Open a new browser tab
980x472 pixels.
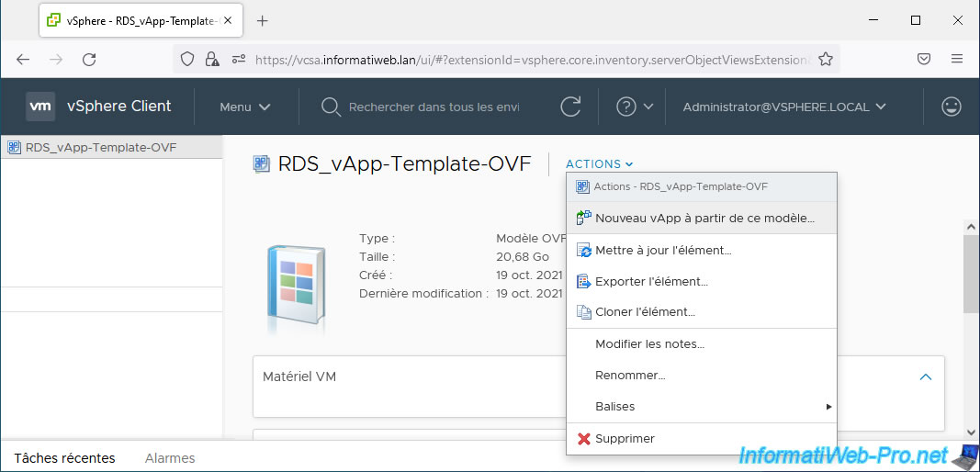point(263,20)
